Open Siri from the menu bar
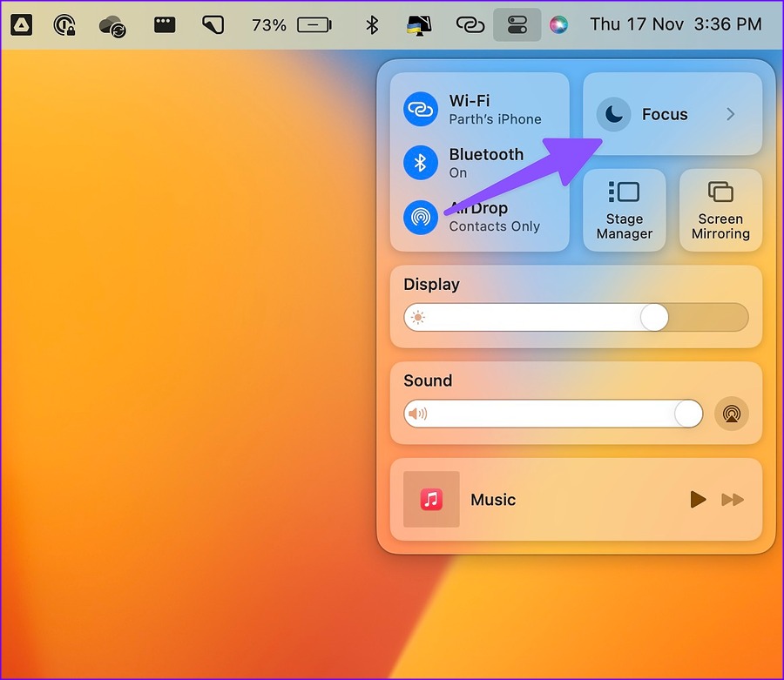Image resolution: width=784 pixels, height=680 pixels. coord(558,24)
